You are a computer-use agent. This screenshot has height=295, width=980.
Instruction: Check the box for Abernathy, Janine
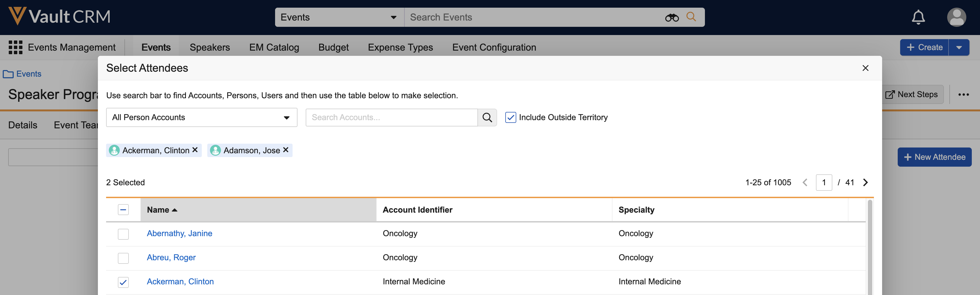click(123, 234)
